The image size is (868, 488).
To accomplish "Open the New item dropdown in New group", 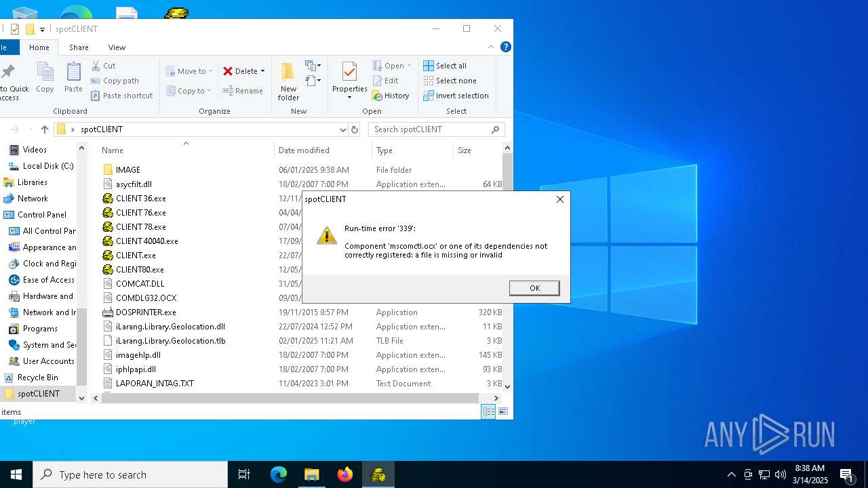I will (313, 66).
